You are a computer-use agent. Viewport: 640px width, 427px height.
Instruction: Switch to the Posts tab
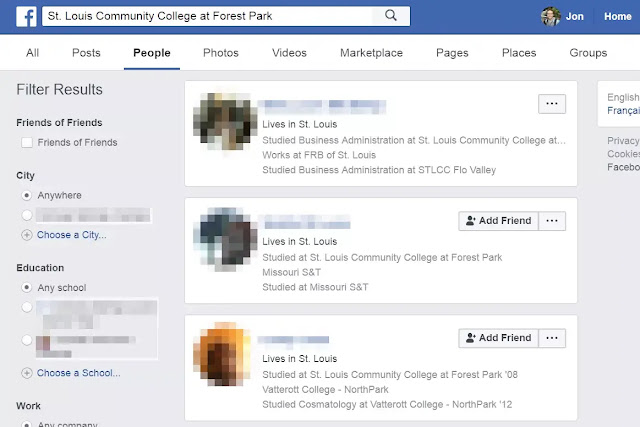click(86, 53)
